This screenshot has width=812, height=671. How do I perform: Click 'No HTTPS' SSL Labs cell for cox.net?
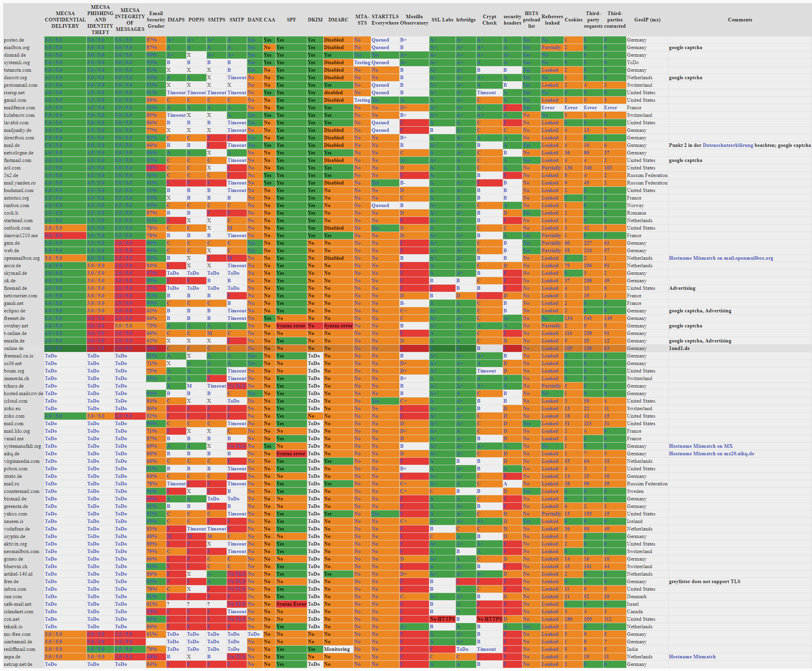click(442, 619)
